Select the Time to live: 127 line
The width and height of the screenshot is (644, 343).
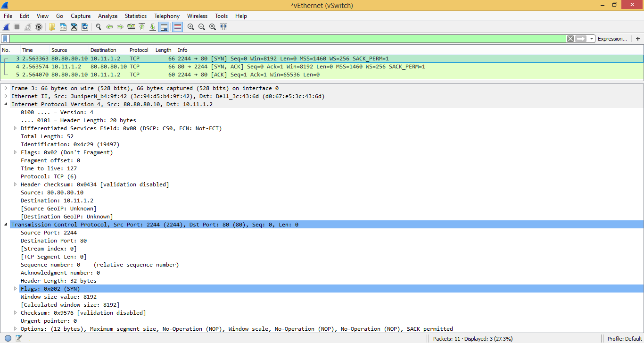49,168
